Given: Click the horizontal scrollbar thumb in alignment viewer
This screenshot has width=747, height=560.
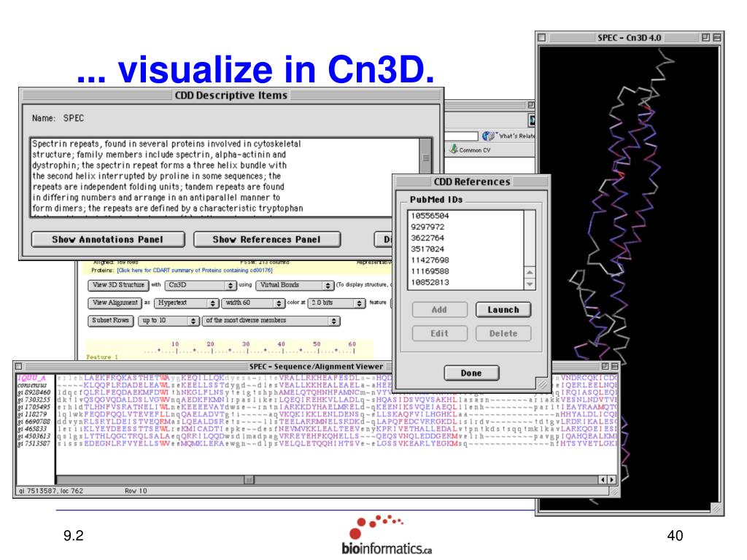Looking at the screenshot, I should [249, 480].
